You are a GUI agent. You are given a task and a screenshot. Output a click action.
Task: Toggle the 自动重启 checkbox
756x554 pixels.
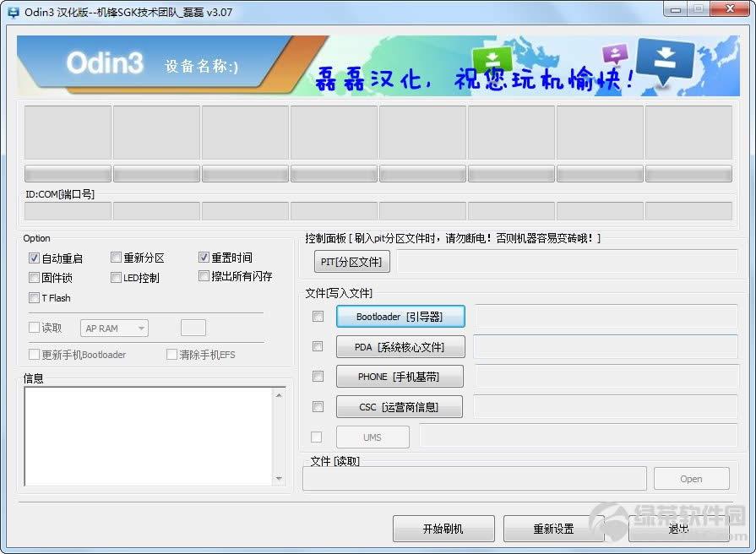coord(34,258)
